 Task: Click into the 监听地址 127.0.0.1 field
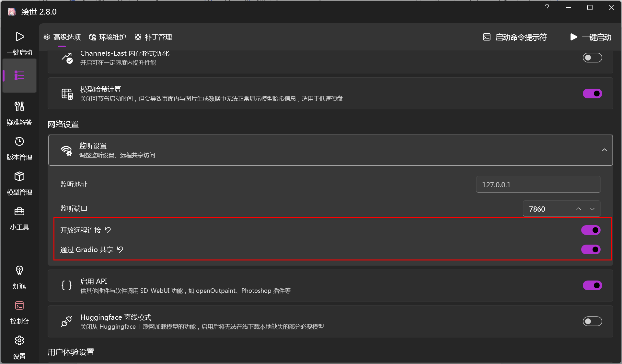[538, 184]
